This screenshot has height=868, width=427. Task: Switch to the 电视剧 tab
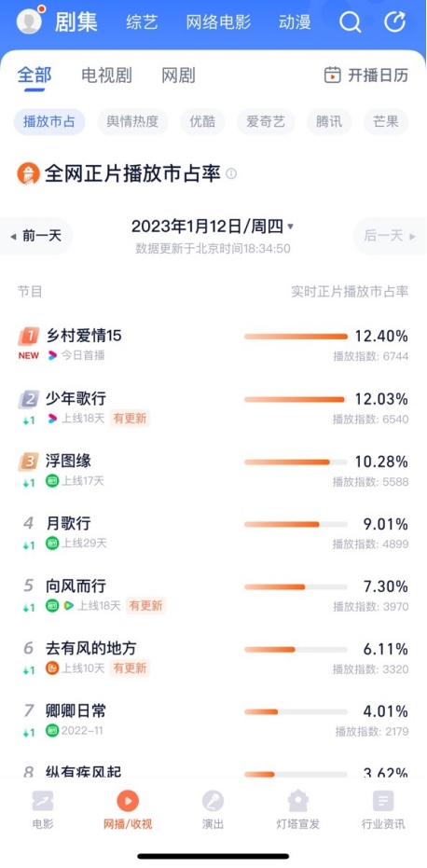[107, 76]
